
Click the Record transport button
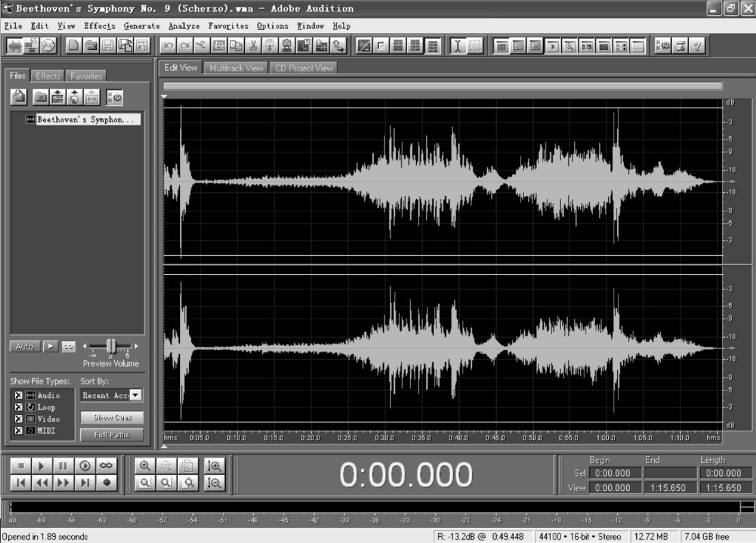coord(106,482)
